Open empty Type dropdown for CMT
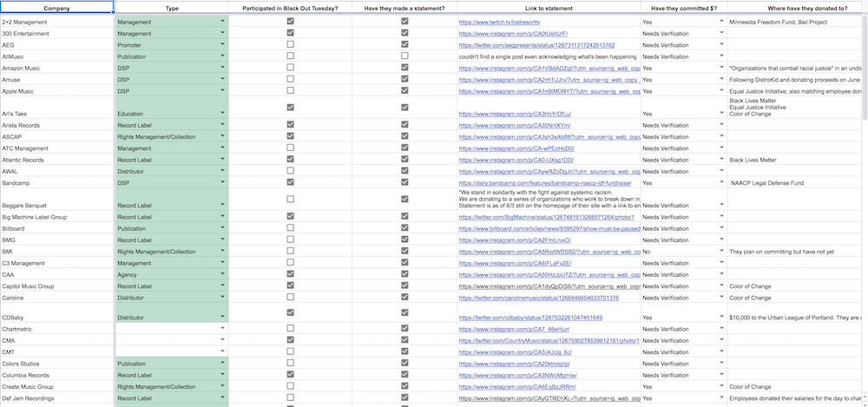 (x=222, y=351)
